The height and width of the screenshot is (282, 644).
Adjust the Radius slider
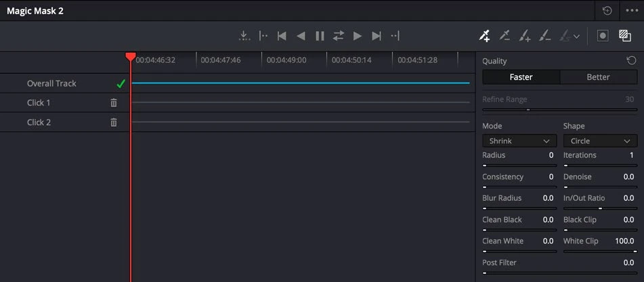pyautogui.click(x=519, y=166)
